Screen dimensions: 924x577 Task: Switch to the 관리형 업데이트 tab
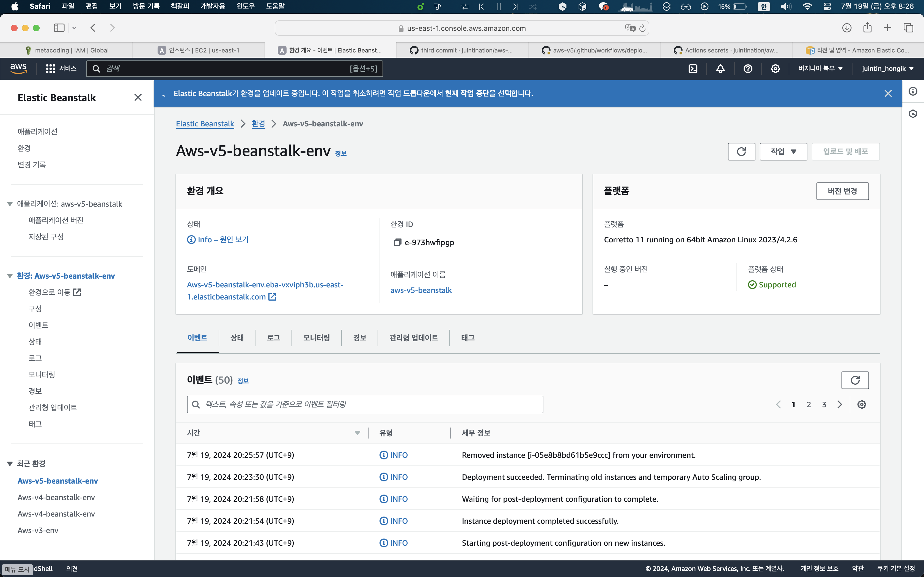point(414,338)
